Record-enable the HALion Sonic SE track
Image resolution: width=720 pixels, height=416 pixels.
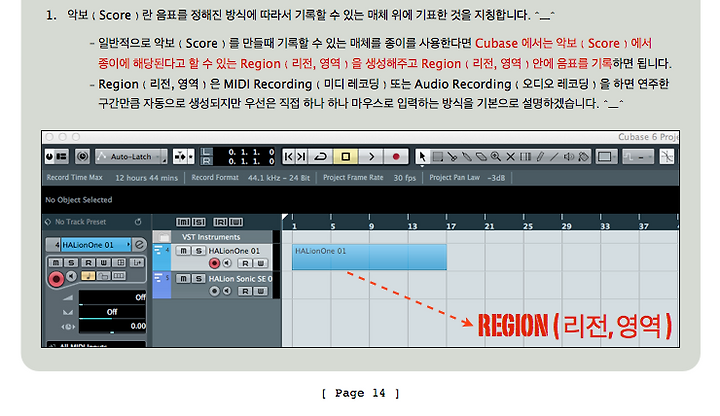point(214,291)
